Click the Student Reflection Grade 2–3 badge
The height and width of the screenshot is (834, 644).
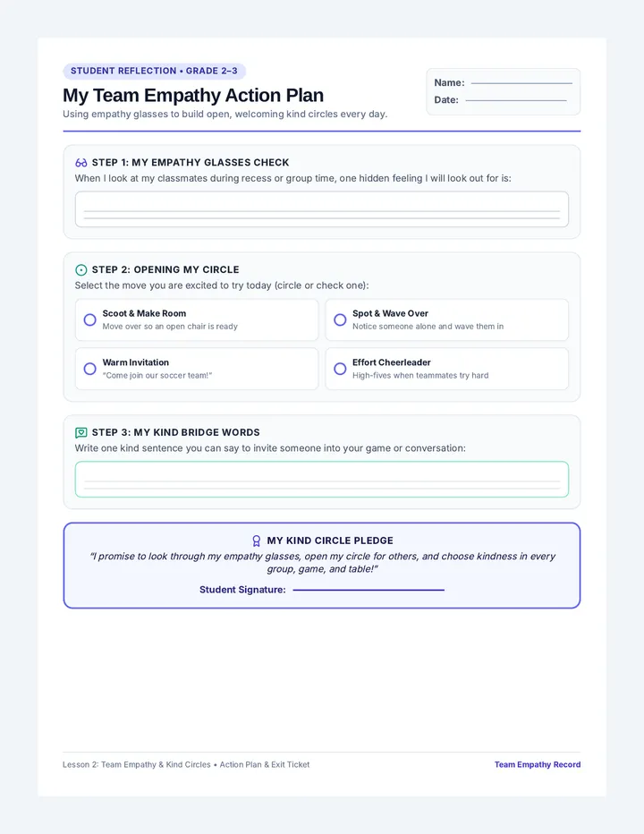click(x=154, y=72)
